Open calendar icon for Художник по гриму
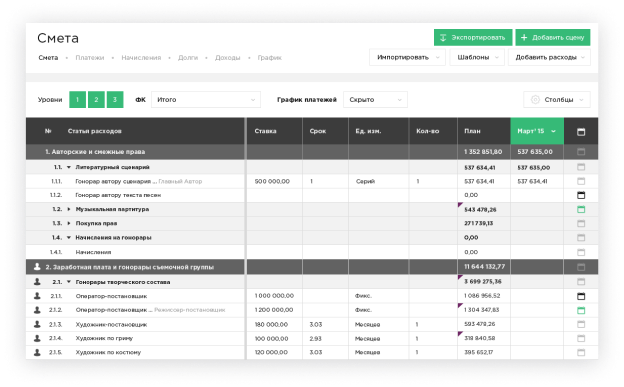Viewport: 624px width, 387px height. (581, 338)
